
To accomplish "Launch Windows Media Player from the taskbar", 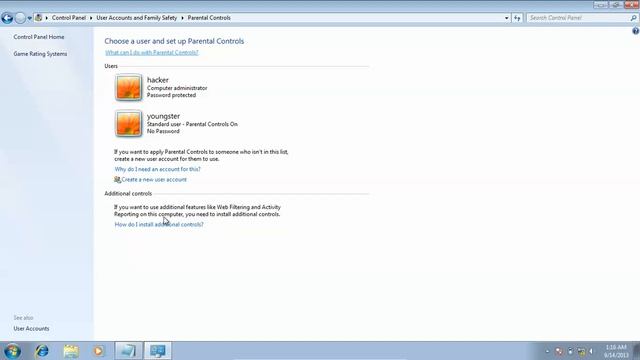I will coord(98,351).
